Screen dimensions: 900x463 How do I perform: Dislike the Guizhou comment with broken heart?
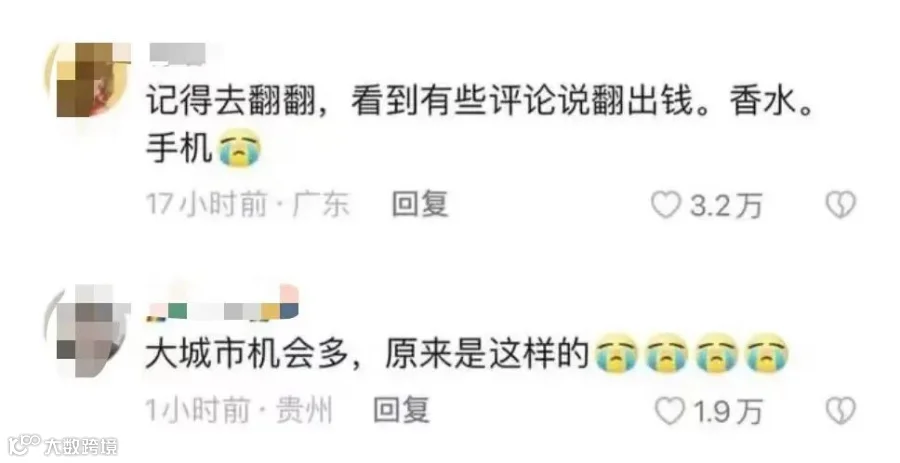pos(840,411)
